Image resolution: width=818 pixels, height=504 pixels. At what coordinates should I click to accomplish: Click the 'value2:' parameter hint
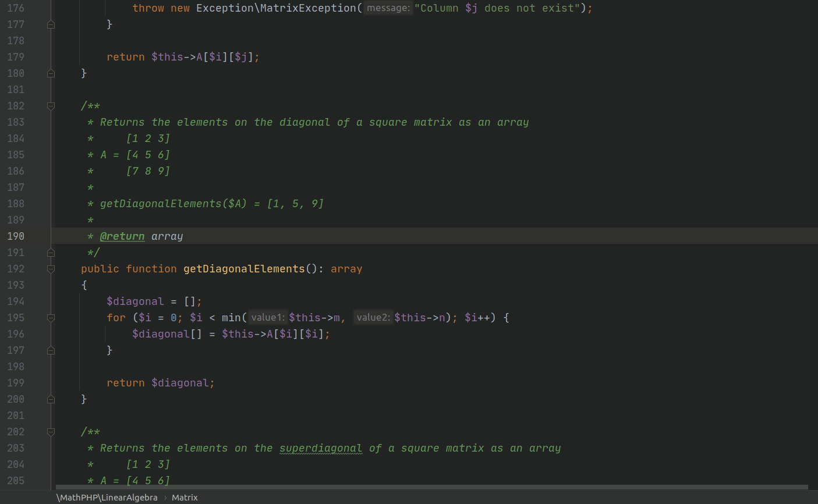(373, 318)
